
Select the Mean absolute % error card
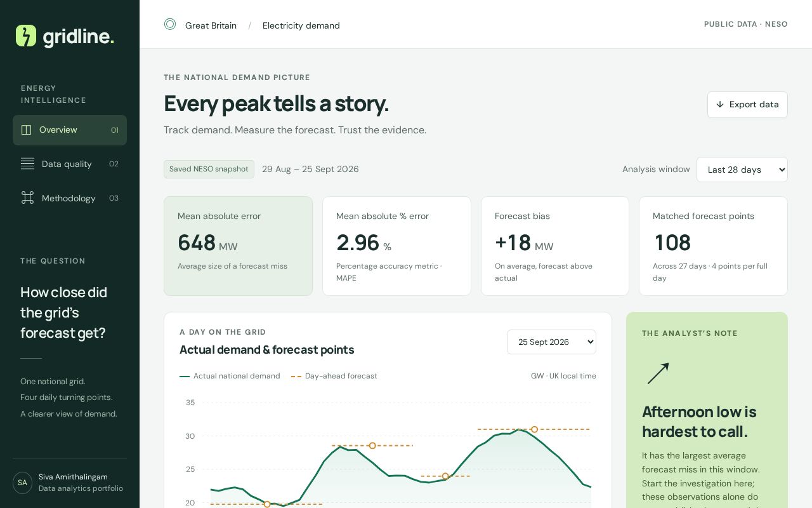pyautogui.click(x=396, y=246)
